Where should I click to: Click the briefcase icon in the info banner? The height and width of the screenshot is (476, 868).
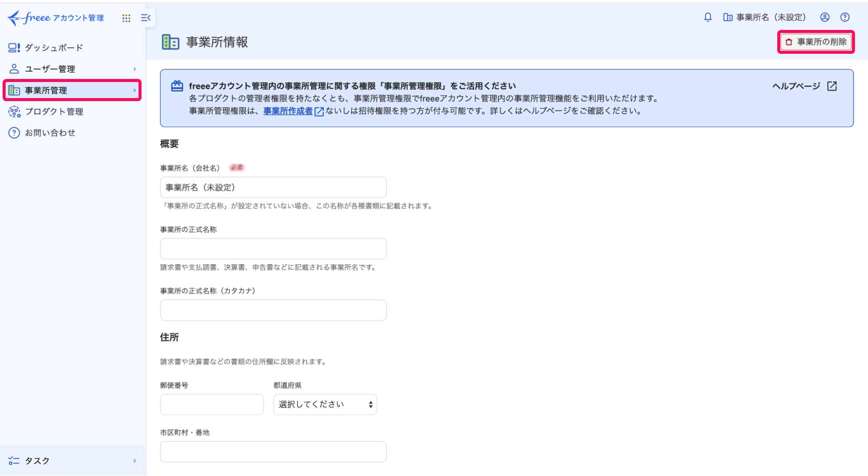(177, 86)
